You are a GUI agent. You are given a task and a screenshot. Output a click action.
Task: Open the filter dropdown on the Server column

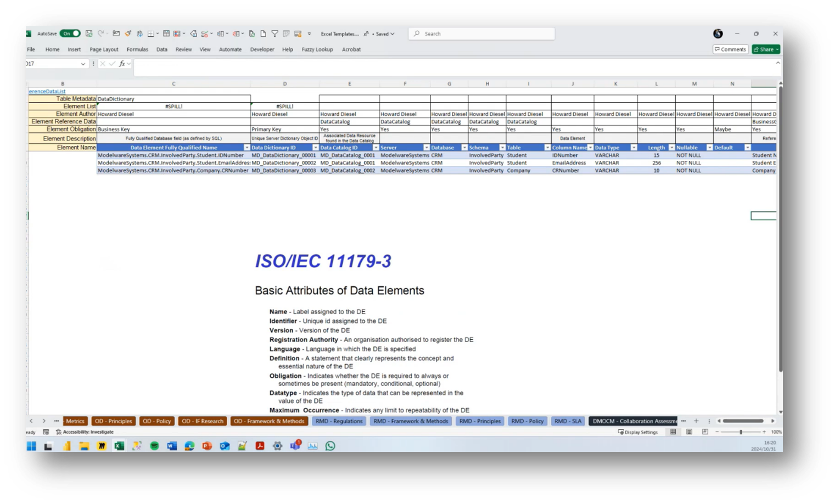point(426,148)
